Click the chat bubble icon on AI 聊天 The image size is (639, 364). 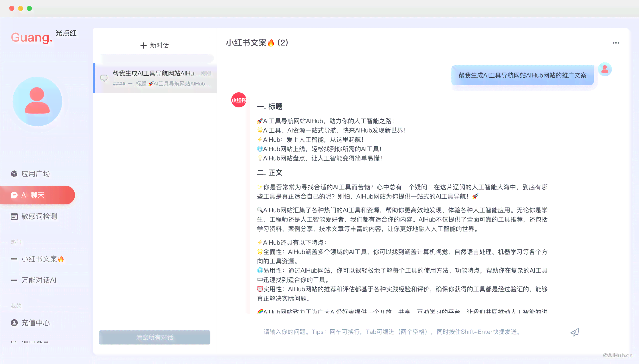[14, 195]
